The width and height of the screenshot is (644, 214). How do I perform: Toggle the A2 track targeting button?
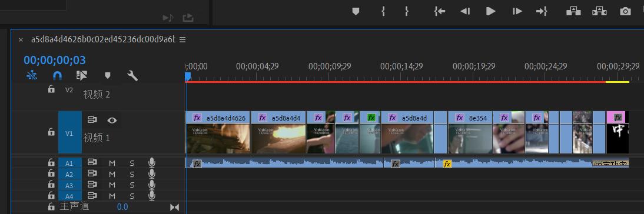70,174
